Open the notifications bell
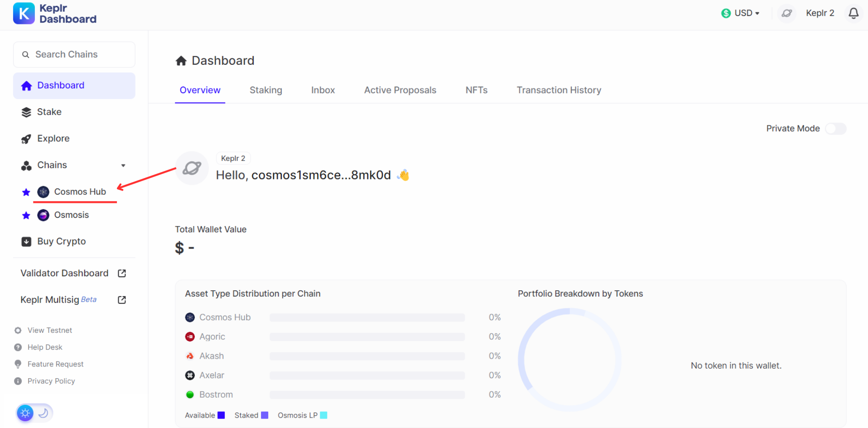Screen dimensions: 868x428 pyautogui.click(x=854, y=13)
